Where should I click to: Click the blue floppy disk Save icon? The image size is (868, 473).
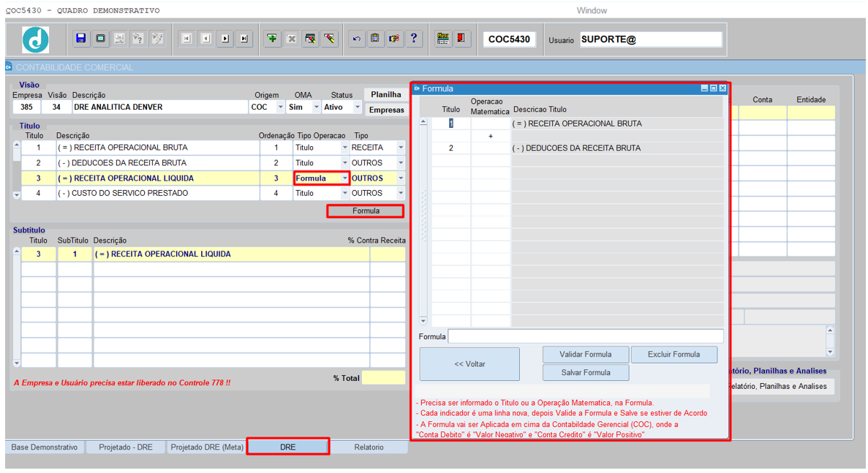click(x=81, y=38)
